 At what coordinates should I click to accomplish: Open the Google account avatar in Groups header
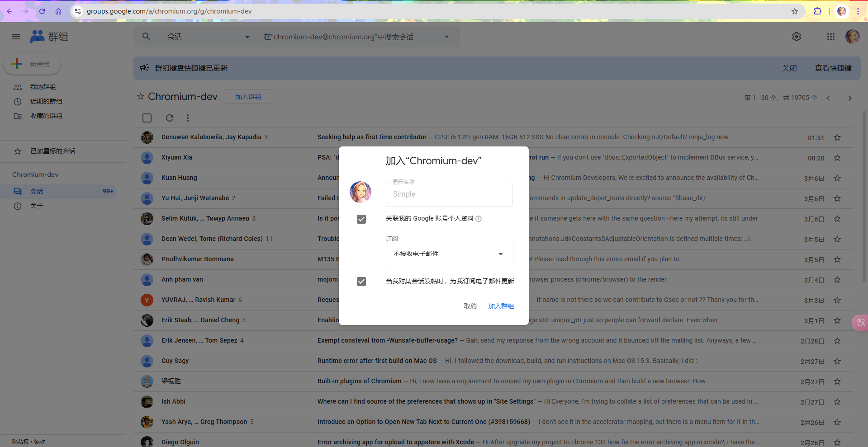[x=853, y=37]
